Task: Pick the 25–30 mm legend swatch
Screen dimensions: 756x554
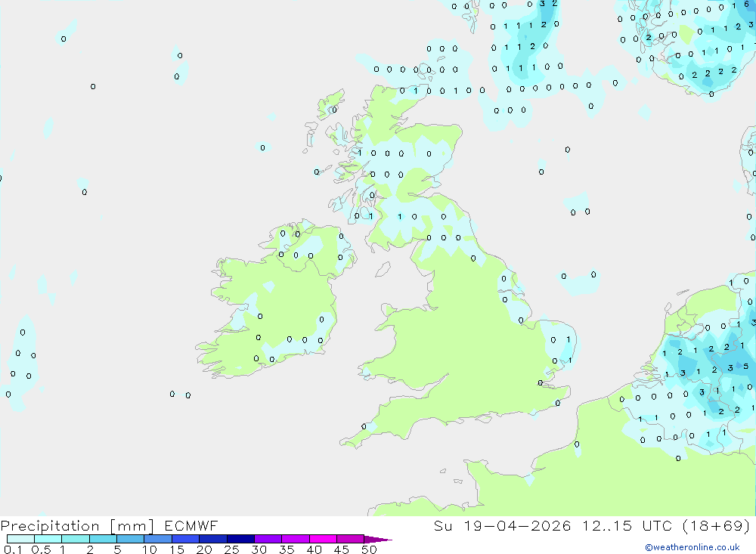Action: coord(240,539)
